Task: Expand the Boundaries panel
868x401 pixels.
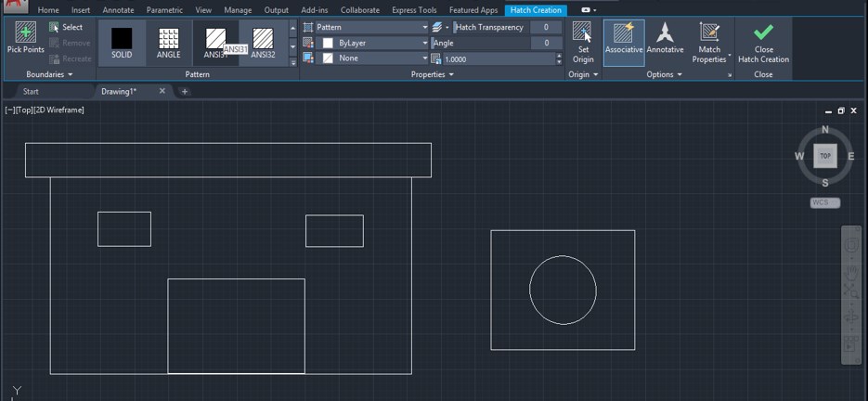Action: point(49,74)
